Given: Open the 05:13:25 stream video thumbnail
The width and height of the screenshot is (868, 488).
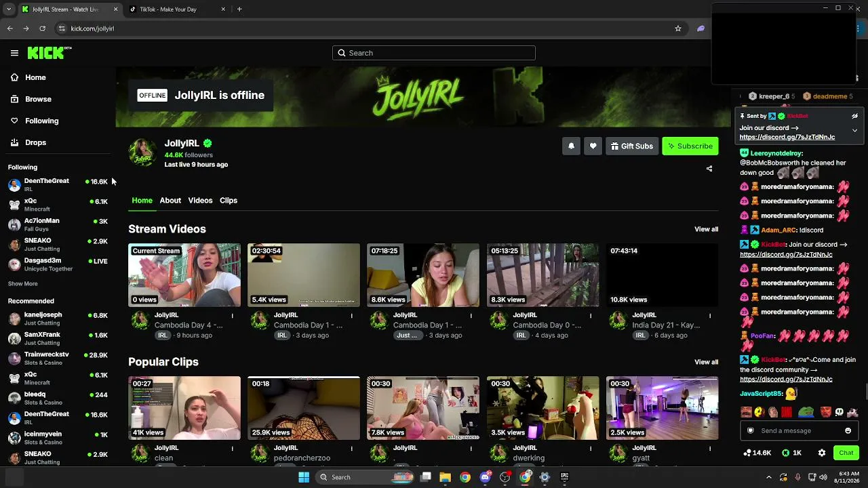Looking at the screenshot, I should (x=542, y=275).
